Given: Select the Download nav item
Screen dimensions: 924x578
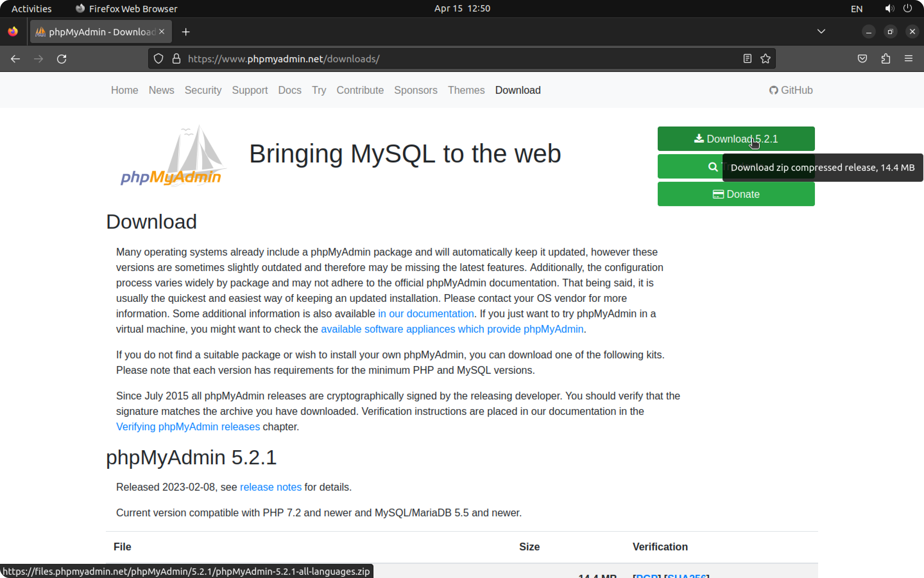Looking at the screenshot, I should click(x=518, y=90).
